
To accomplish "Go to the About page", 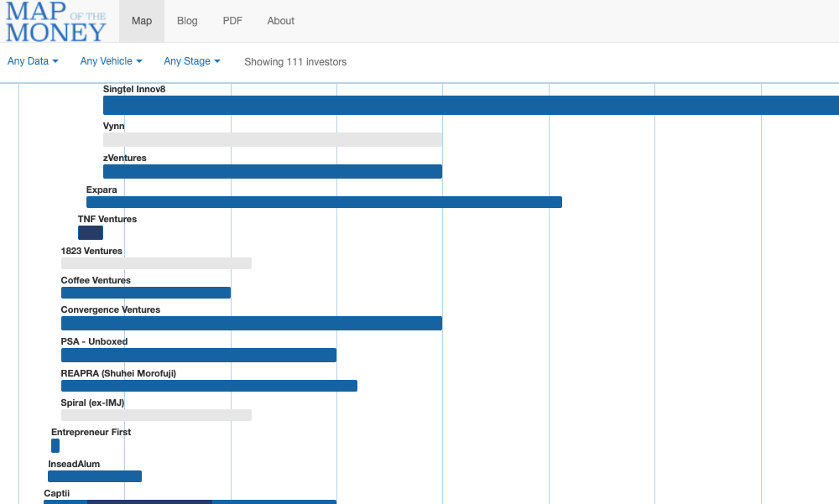I will [281, 21].
